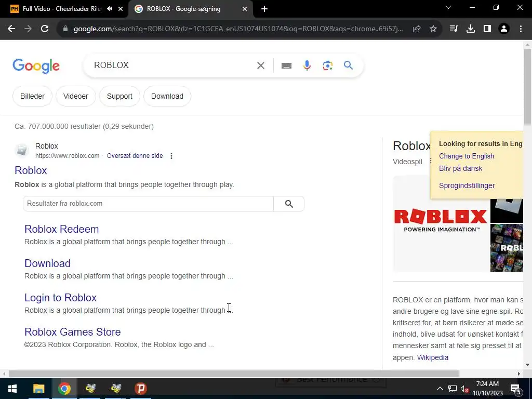The width and height of the screenshot is (532, 399).
Task: Click the site lock icon
Action: click(65, 29)
